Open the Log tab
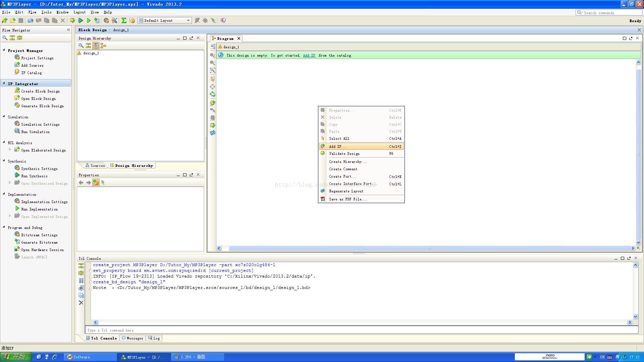This screenshot has height=362, width=644. (154, 338)
